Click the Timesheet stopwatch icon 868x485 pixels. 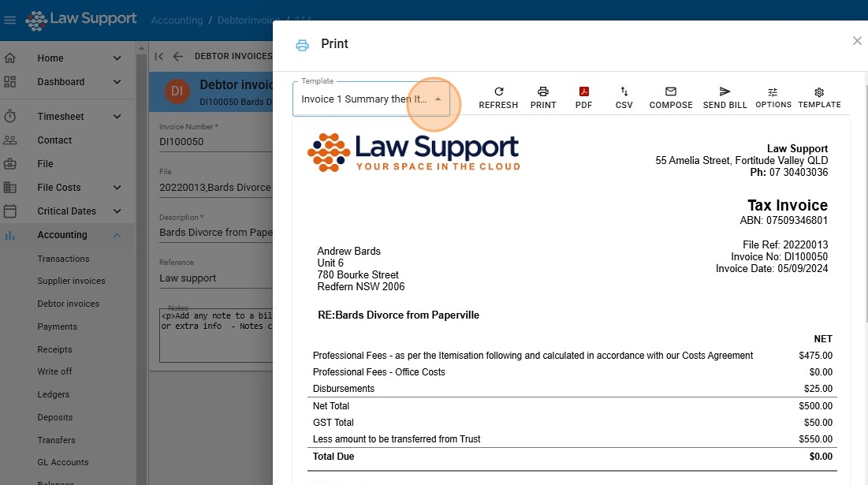pos(10,116)
